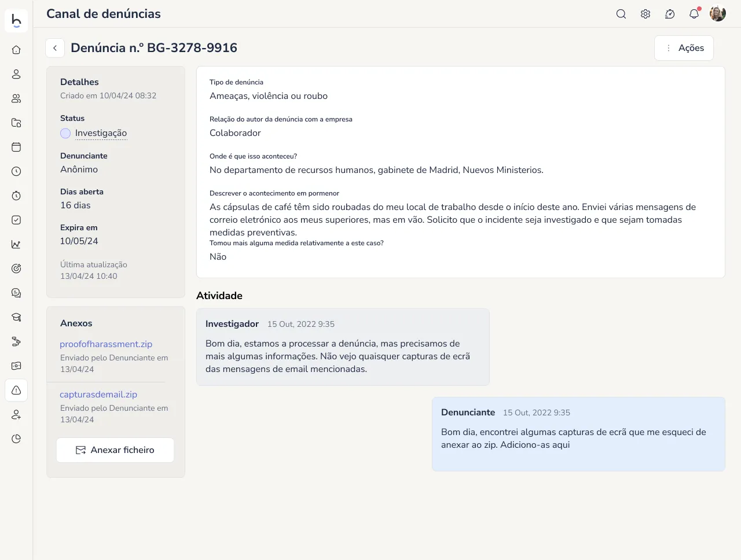Image resolution: width=741 pixels, height=560 pixels.
Task: Select the Investigador message bubble
Action: click(x=343, y=347)
